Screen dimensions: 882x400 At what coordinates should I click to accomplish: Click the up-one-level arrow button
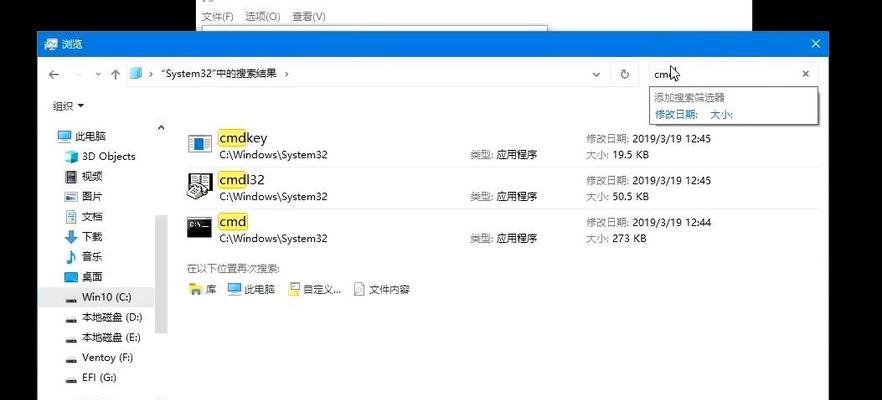tap(115, 74)
